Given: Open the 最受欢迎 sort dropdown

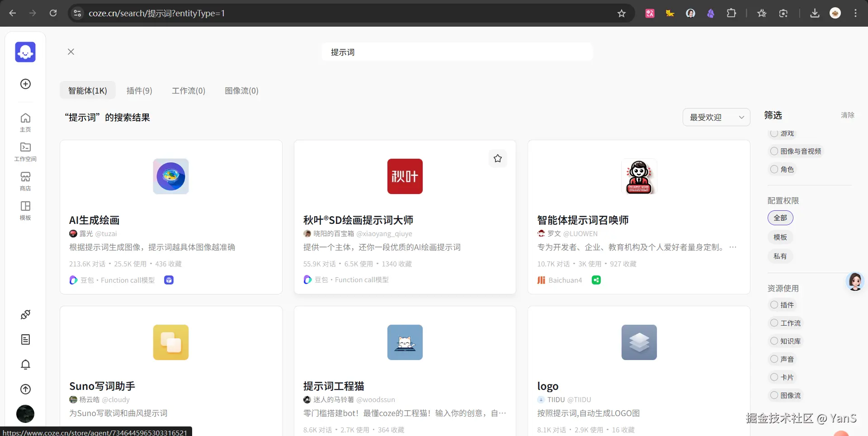Looking at the screenshot, I should [716, 118].
